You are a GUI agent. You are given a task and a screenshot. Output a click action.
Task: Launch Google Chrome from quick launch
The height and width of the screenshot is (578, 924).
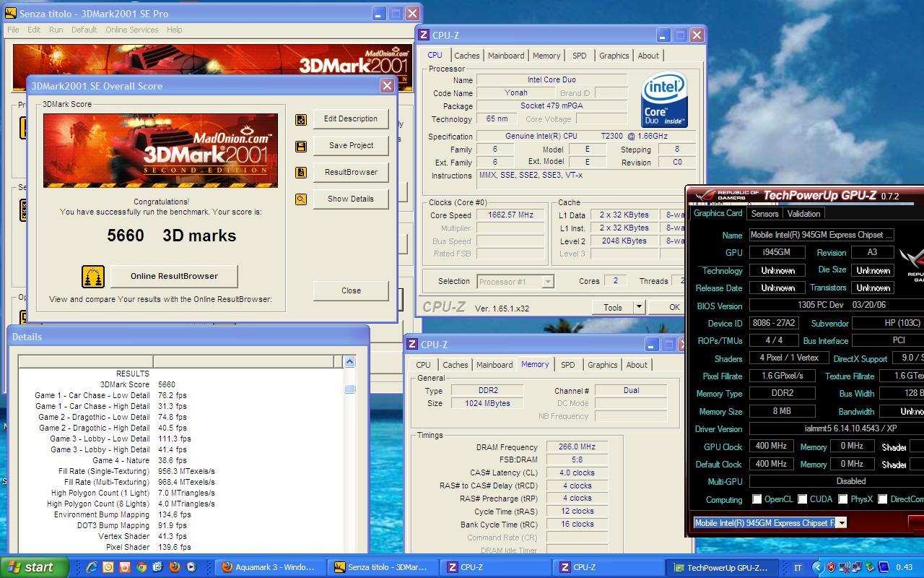141,567
